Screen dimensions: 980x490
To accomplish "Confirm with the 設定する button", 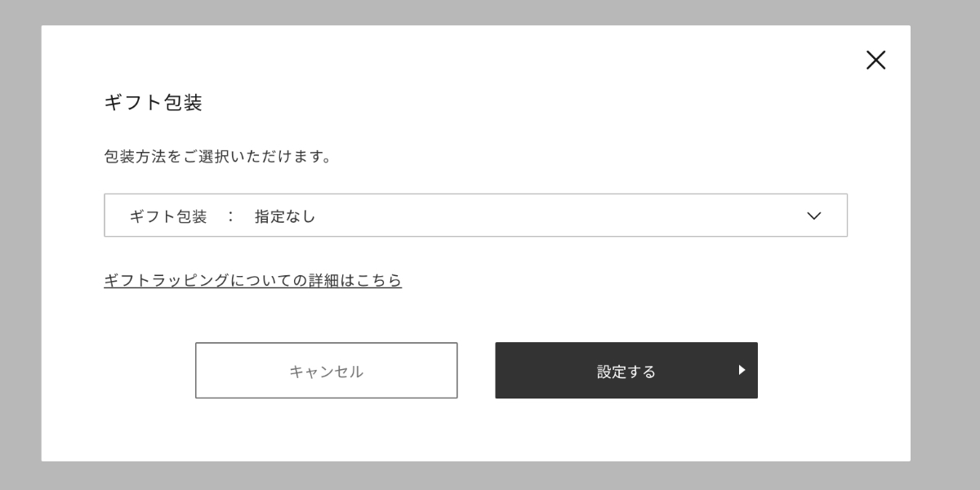I will (626, 370).
